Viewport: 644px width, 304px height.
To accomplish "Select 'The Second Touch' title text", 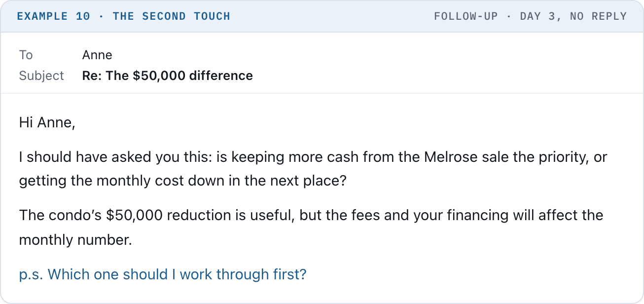I will 172,16.
